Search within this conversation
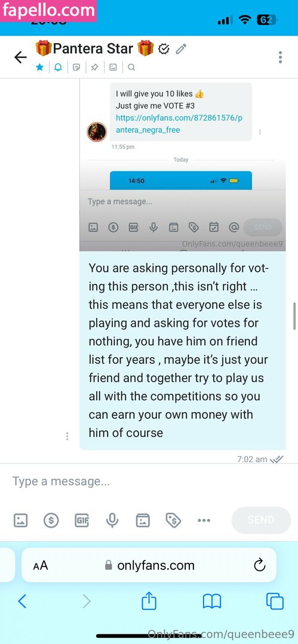 tap(131, 67)
